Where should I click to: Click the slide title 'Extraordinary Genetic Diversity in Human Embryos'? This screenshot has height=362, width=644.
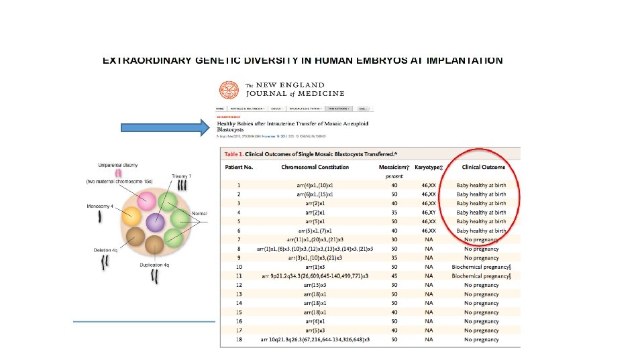[x=303, y=61]
